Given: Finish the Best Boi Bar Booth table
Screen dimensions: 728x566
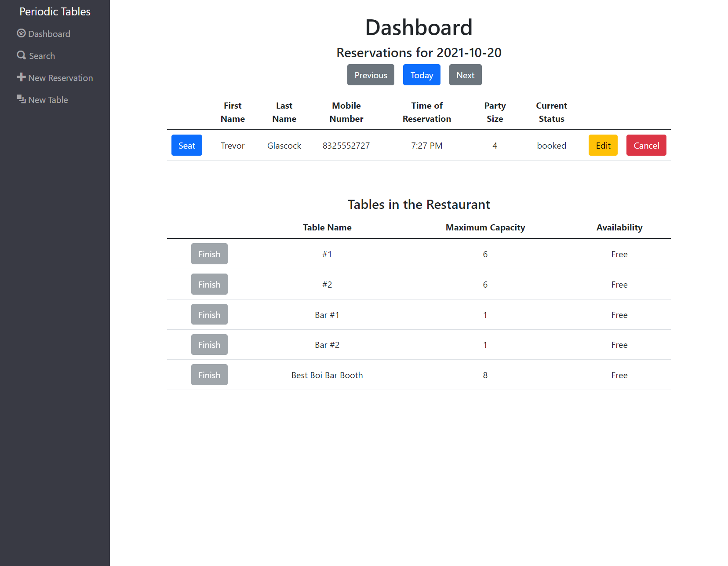Looking at the screenshot, I should pos(209,375).
